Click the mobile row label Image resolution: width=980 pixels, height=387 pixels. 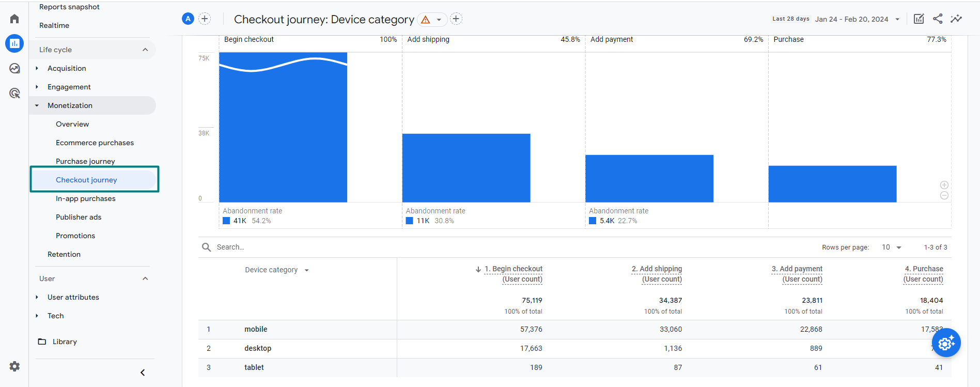pyautogui.click(x=256, y=329)
